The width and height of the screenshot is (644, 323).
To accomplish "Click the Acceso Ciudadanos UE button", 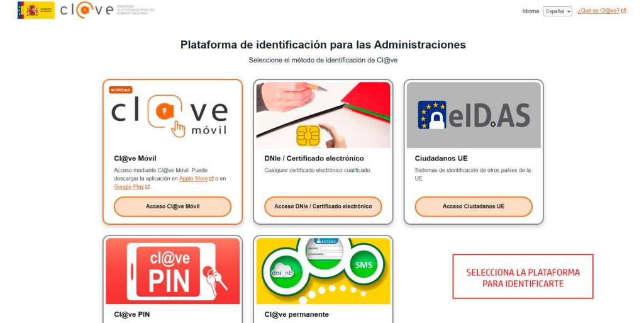I will click(474, 207).
